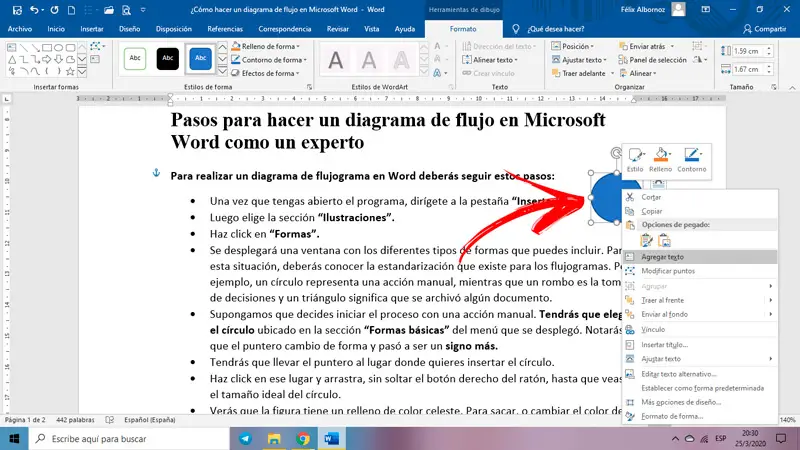This screenshot has width=800, height=450.
Task: Choose the right arrow shape in the gallery
Action: (47, 60)
